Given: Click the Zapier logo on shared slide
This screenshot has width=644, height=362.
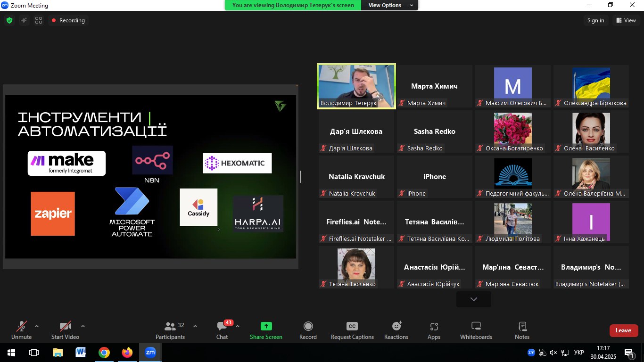Looking at the screenshot, I should pyautogui.click(x=53, y=214).
